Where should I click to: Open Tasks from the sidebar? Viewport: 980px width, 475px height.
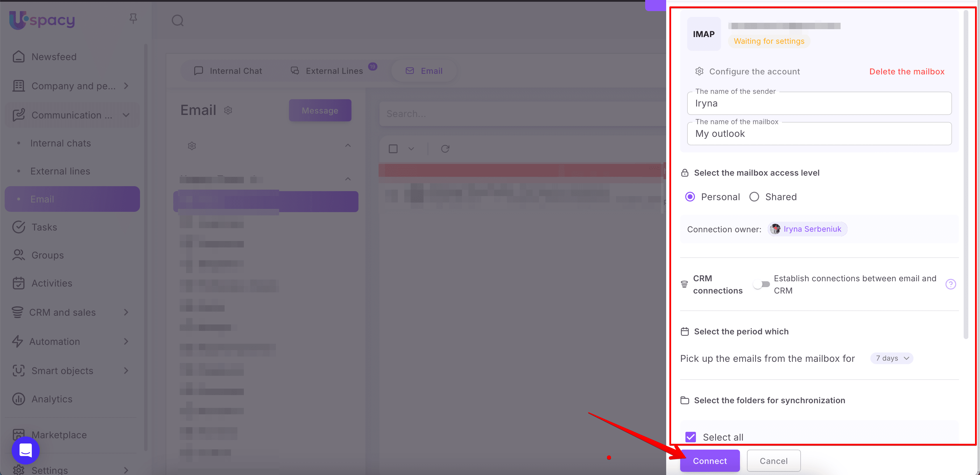click(x=44, y=227)
